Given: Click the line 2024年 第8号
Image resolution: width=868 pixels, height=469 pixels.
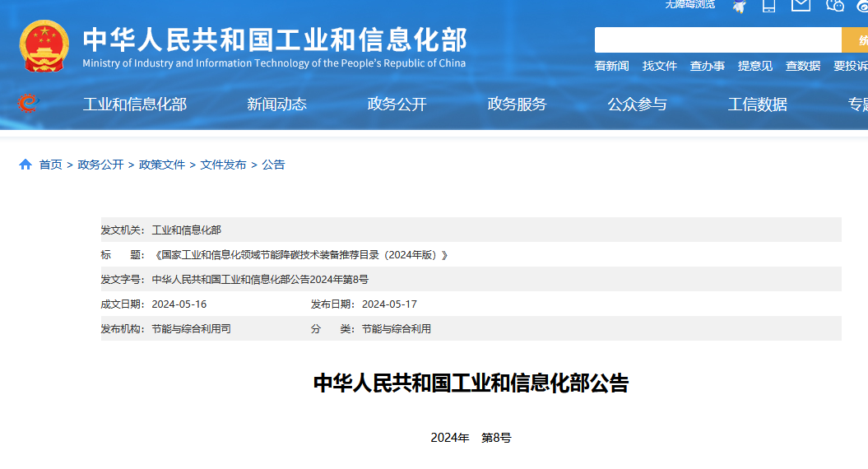Looking at the screenshot, I should pyautogui.click(x=471, y=438).
